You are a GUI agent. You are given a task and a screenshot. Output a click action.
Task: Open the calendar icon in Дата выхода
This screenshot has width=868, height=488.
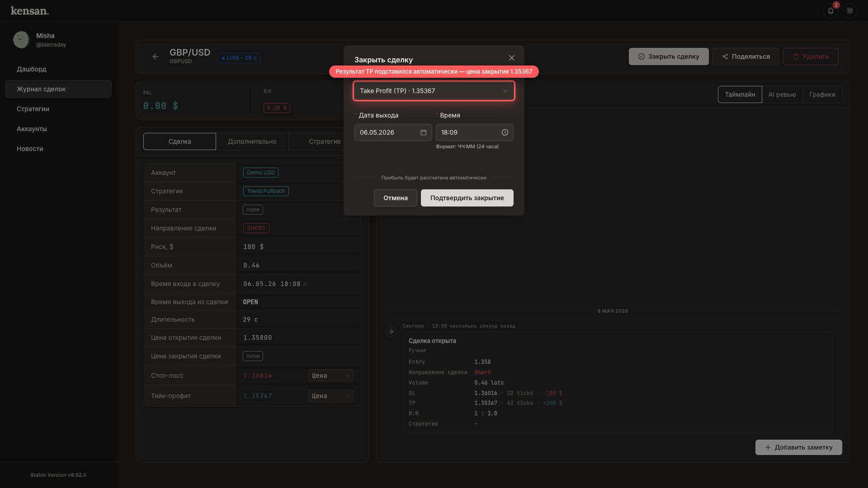click(x=424, y=132)
